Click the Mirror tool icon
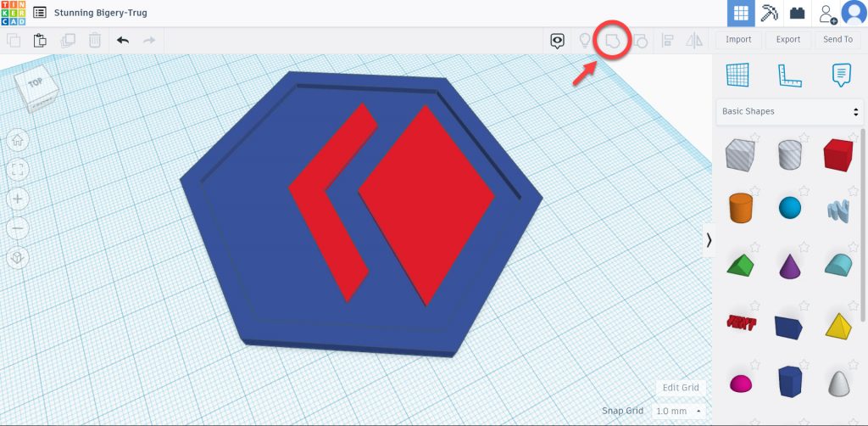The height and width of the screenshot is (426, 868). point(694,40)
